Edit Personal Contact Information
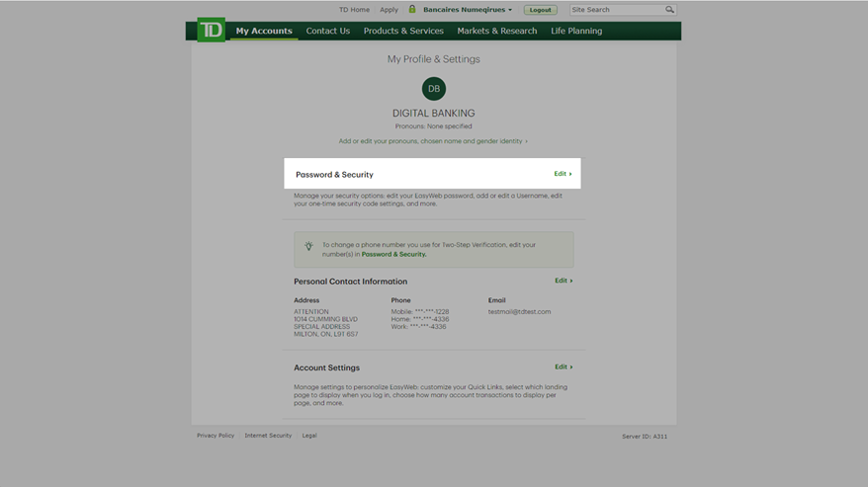 [564, 281]
